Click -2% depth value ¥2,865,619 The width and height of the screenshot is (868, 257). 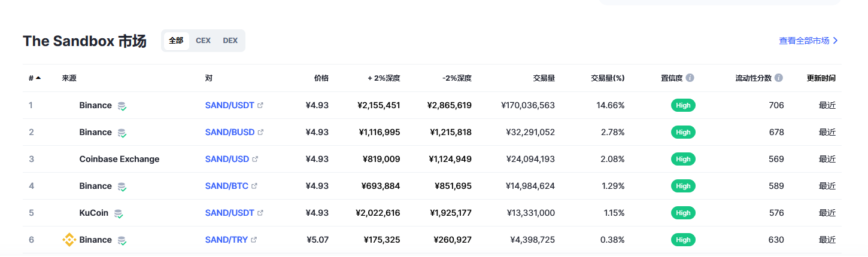450,105
